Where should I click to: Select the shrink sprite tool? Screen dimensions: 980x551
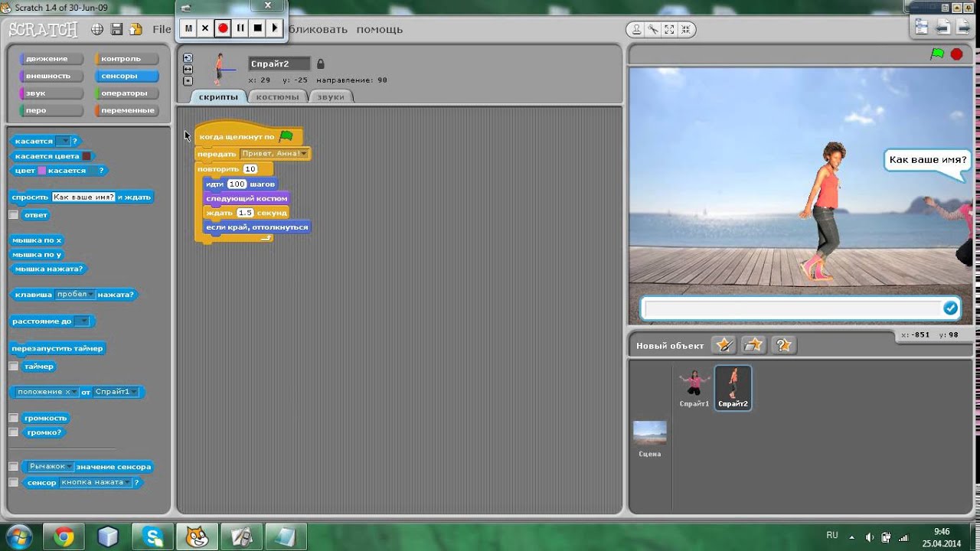point(686,29)
